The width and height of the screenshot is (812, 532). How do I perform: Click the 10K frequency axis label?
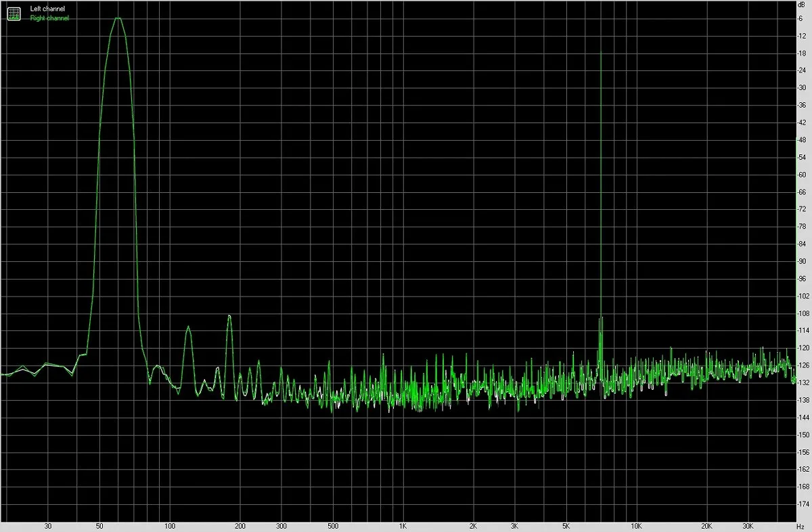(636, 526)
